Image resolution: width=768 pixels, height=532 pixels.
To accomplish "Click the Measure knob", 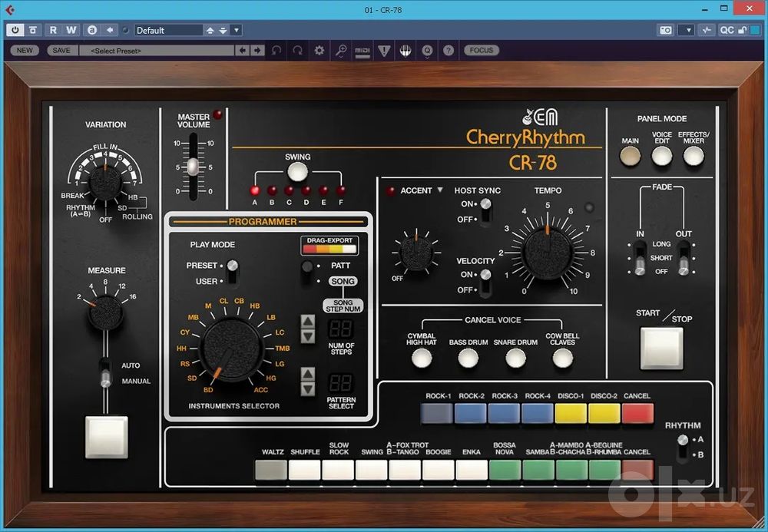I will click(106, 312).
